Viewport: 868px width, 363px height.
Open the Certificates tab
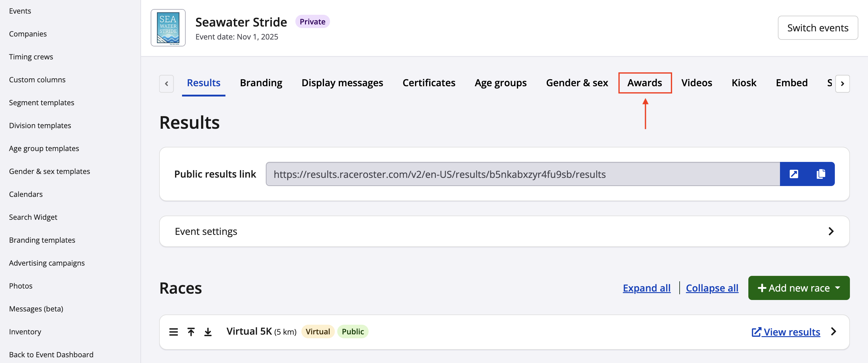point(429,83)
